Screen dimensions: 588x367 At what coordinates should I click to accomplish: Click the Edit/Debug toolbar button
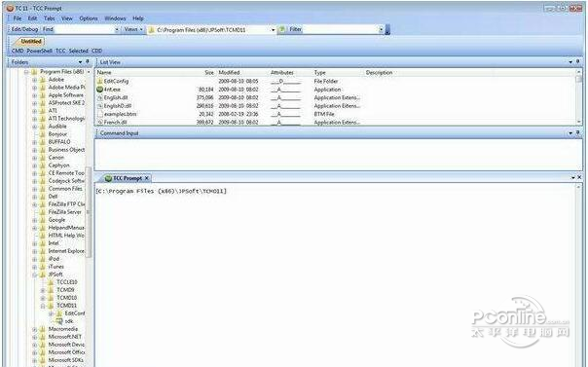[x=24, y=29]
